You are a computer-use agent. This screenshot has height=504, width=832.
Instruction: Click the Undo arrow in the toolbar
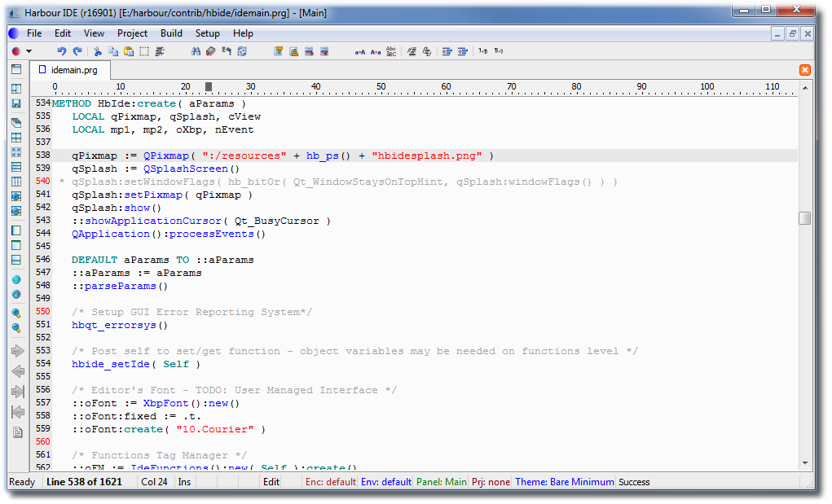pyautogui.click(x=62, y=51)
